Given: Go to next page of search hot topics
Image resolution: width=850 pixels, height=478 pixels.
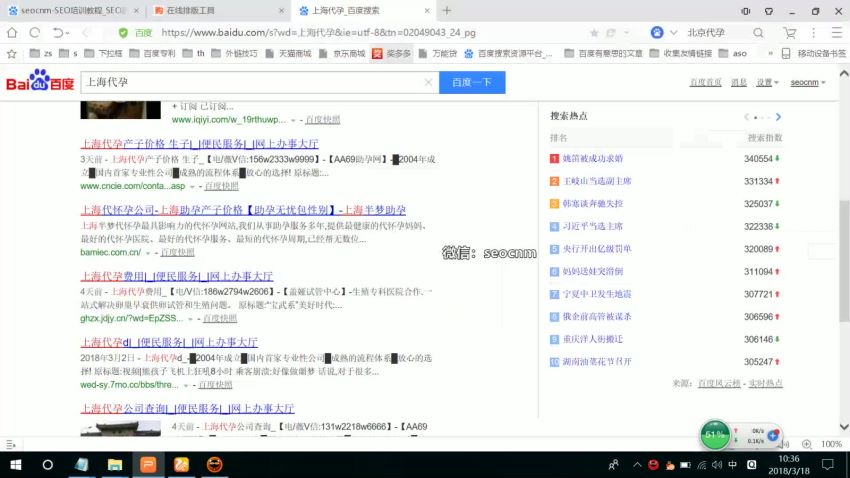Looking at the screenshot, I should coord(778,117).
